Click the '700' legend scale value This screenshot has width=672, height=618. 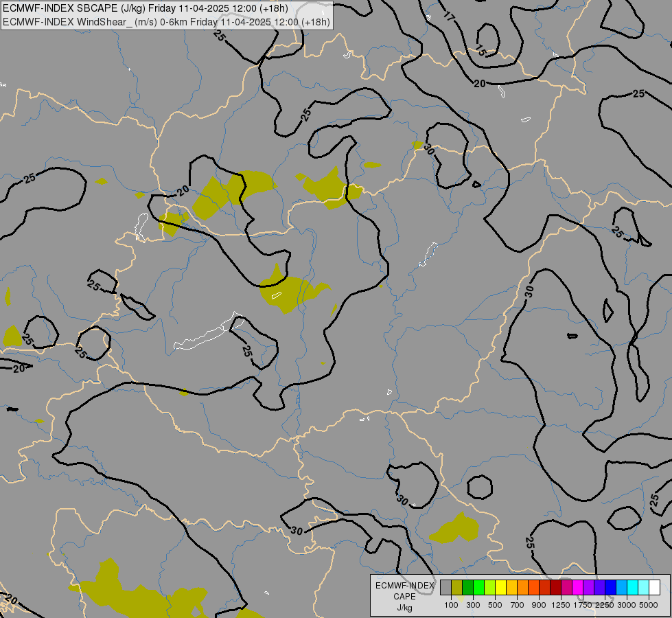[518, 605]
